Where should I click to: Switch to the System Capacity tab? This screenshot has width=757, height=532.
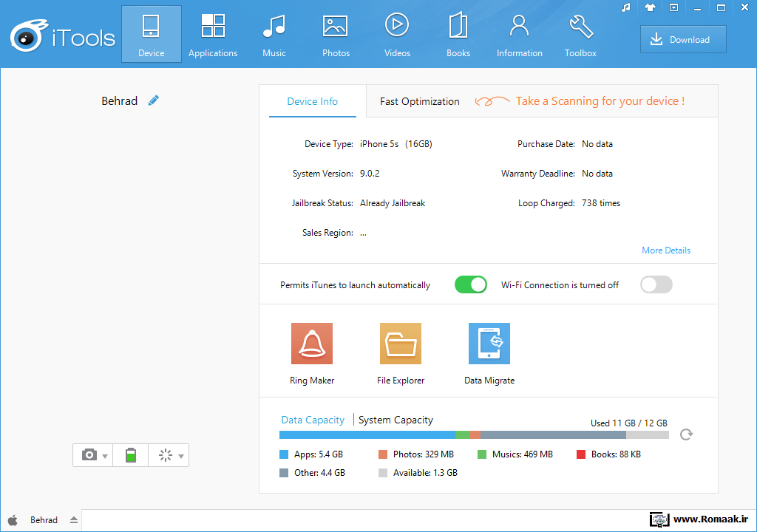click(x=396, y=420)
